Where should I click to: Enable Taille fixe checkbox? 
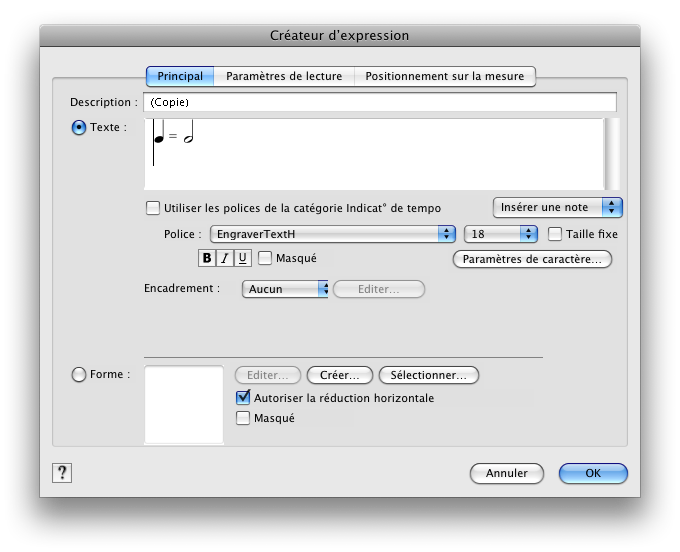point(556,234)
